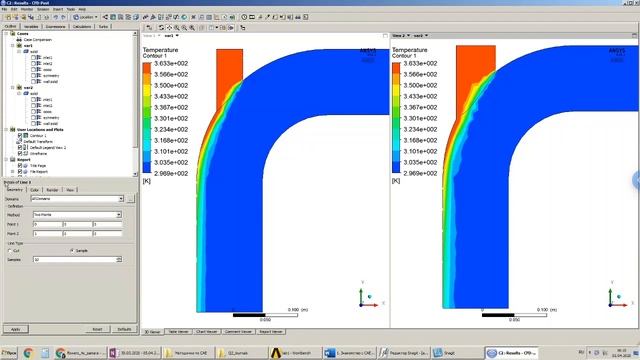Toggle the symmetry checkbox under var1
This screenshot has width=640, height=360.
click(x=33, y=76)
